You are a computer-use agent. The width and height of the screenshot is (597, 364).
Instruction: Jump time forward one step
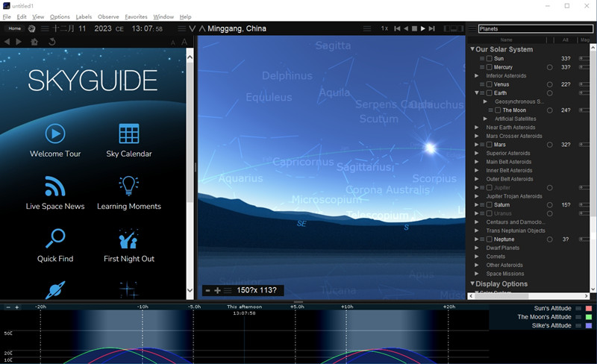[x=431, y=28]
